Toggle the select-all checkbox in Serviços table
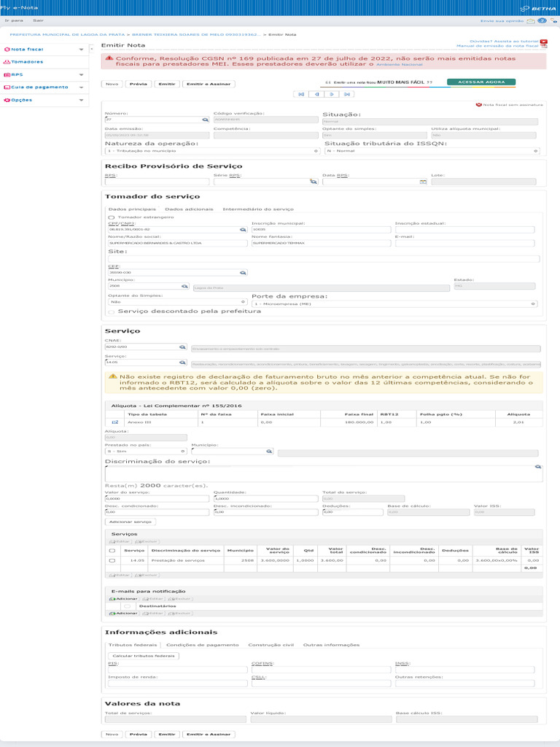The image size is (560, 747). [112, 550]
